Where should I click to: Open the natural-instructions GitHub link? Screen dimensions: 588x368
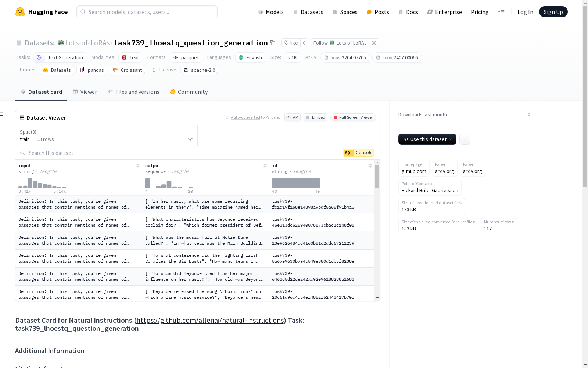pyautogui.click(x=210, y=320)
